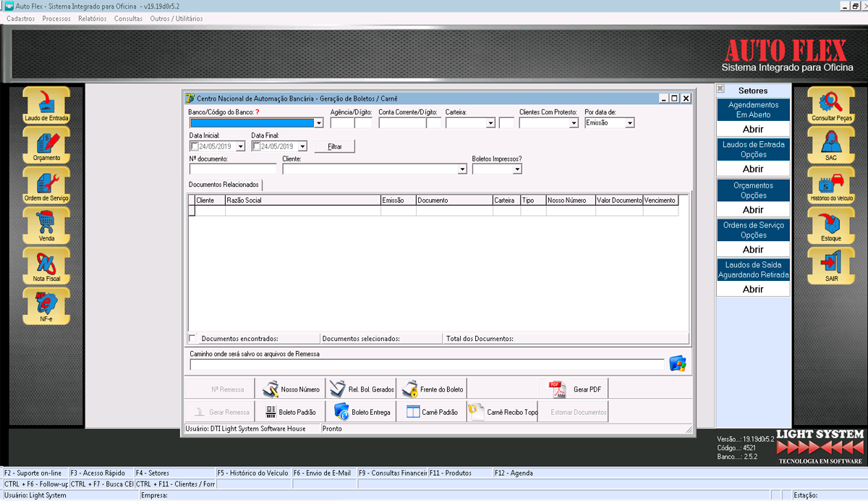Open the SAC icon
Image resolution: width=868 pixels, height=501 pixels.
[x=832, y=145]
